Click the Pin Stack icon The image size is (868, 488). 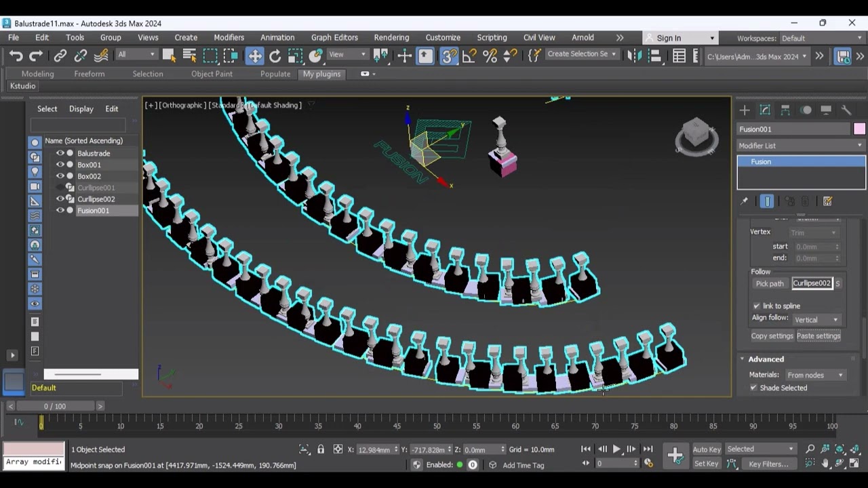[744, 201]
